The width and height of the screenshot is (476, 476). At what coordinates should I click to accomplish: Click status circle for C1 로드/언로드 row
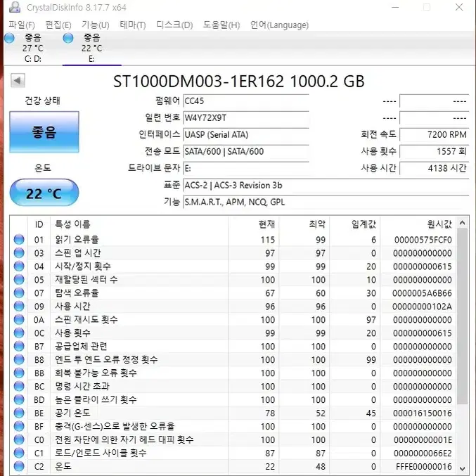tap(19, 454)
